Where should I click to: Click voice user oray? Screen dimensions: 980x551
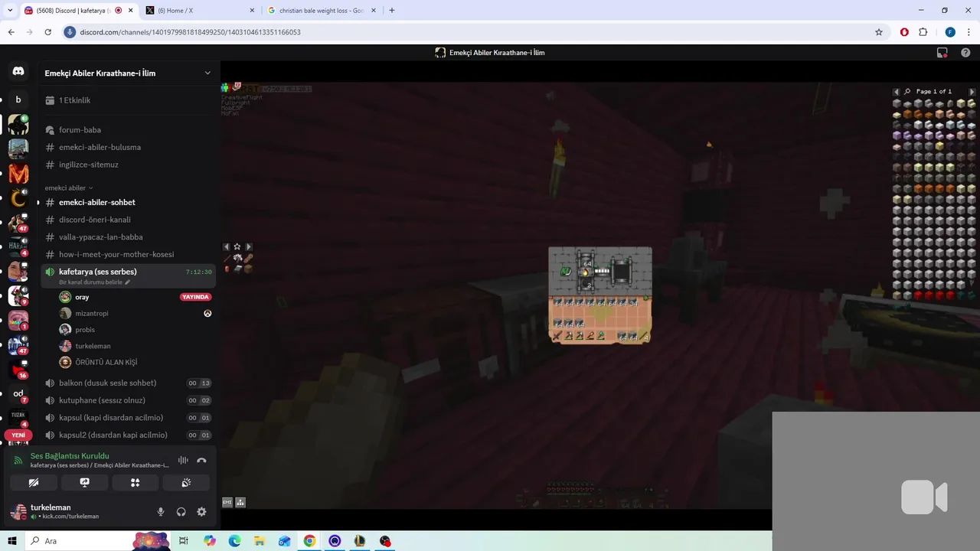82,297
